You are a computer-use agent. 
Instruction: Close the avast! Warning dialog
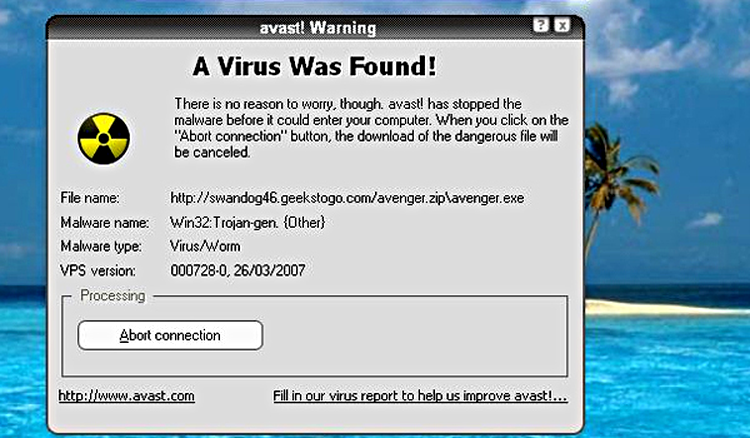click(x=562, y=25)
